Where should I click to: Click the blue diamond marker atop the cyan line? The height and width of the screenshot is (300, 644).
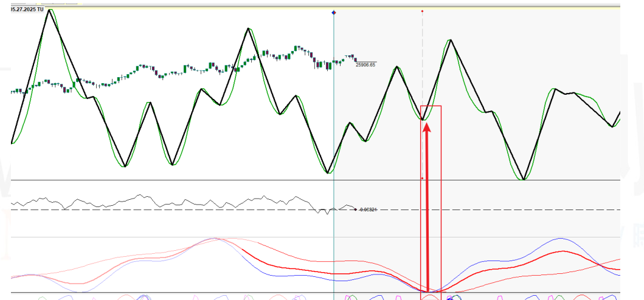(x=334, y=12)
